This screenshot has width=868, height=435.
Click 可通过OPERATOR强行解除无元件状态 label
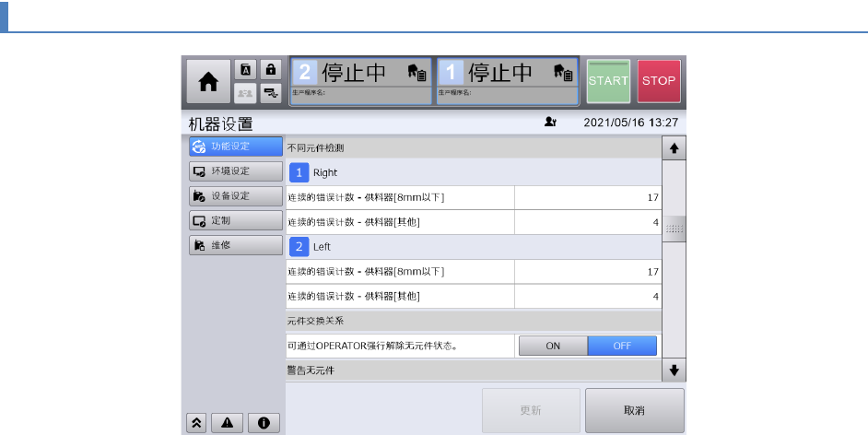click(x=372, y=346)
